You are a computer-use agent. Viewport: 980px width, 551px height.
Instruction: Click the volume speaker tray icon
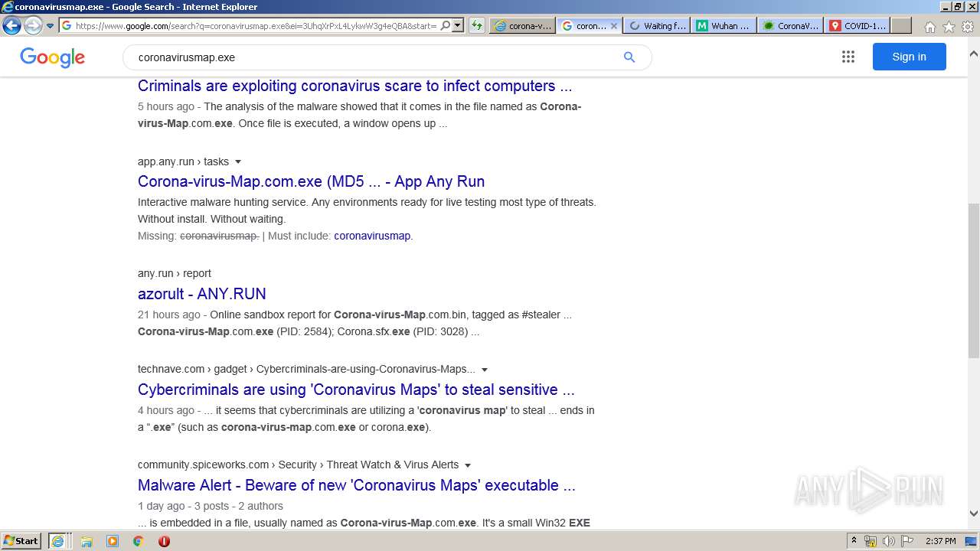[888, 541]
